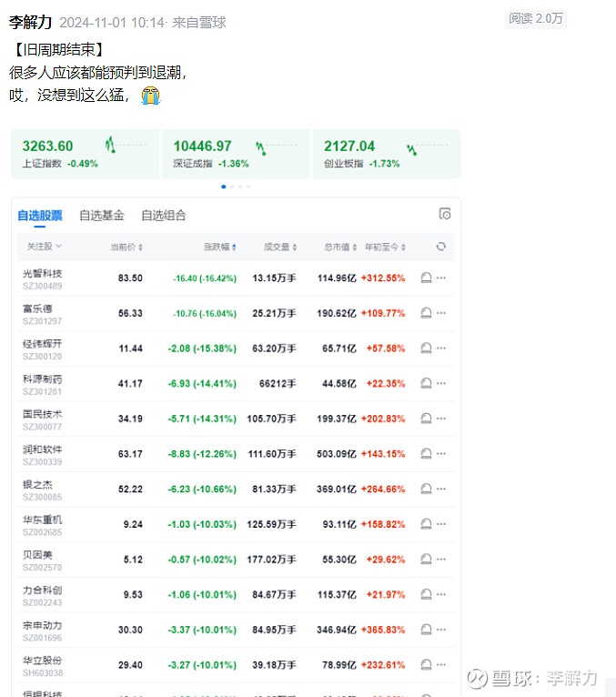616x697 pixels.
Task: Click the 来自雪球 source text
Action: [x=199, y=23]
